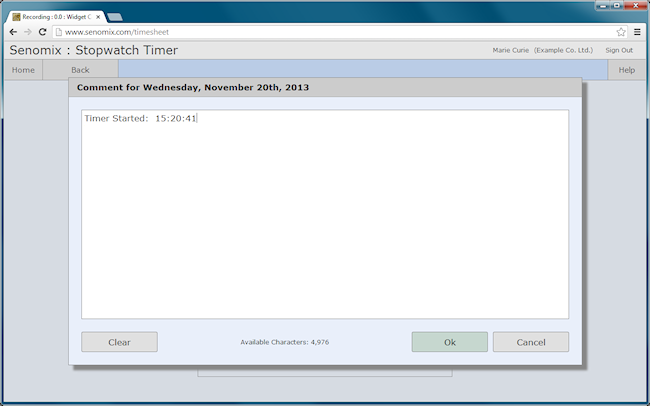Click the Back menu item
This screenshot has width=650, height=406.
[x=80, y=70]
